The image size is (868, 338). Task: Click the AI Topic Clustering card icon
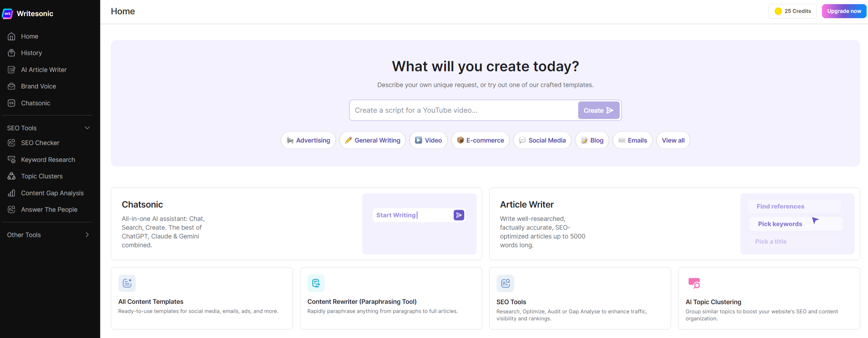pyautogui.click(x=694, y=283)
